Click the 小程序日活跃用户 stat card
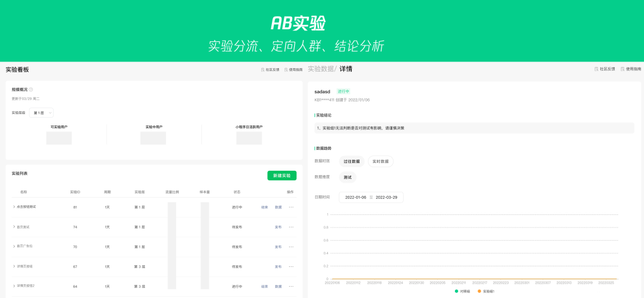This screenshot has width=644, height=298. (249, 135)
